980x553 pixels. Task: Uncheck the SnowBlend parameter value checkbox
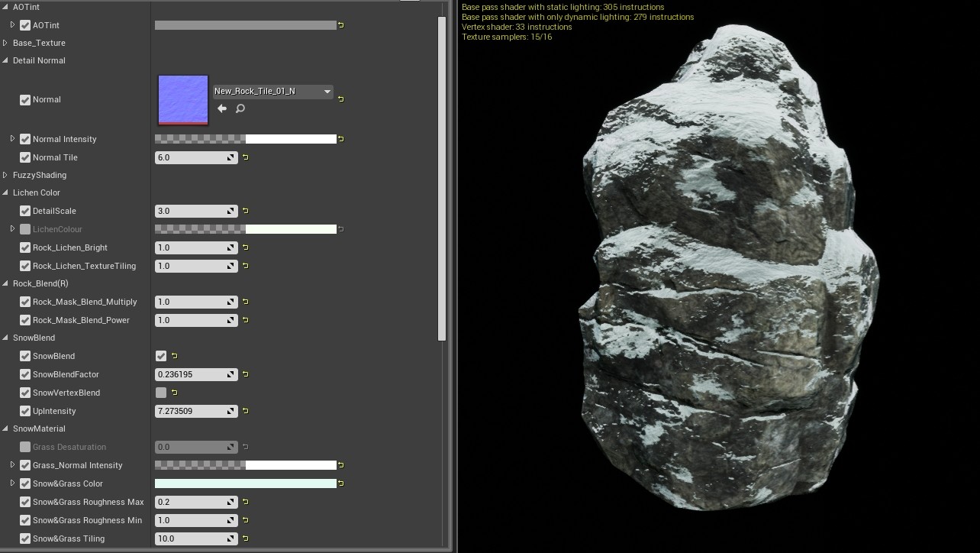(x=160, y=356)
